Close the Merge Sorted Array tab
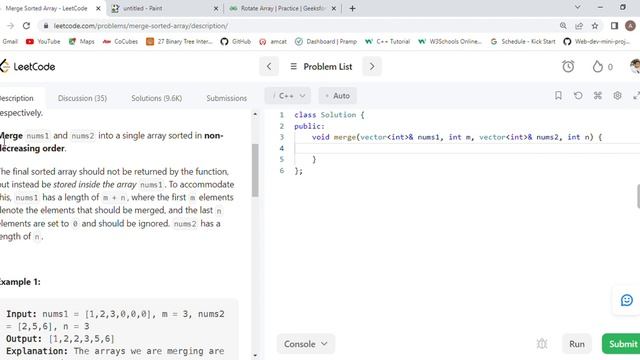Viewport: 640px width, 360px height. pos(98,8)
